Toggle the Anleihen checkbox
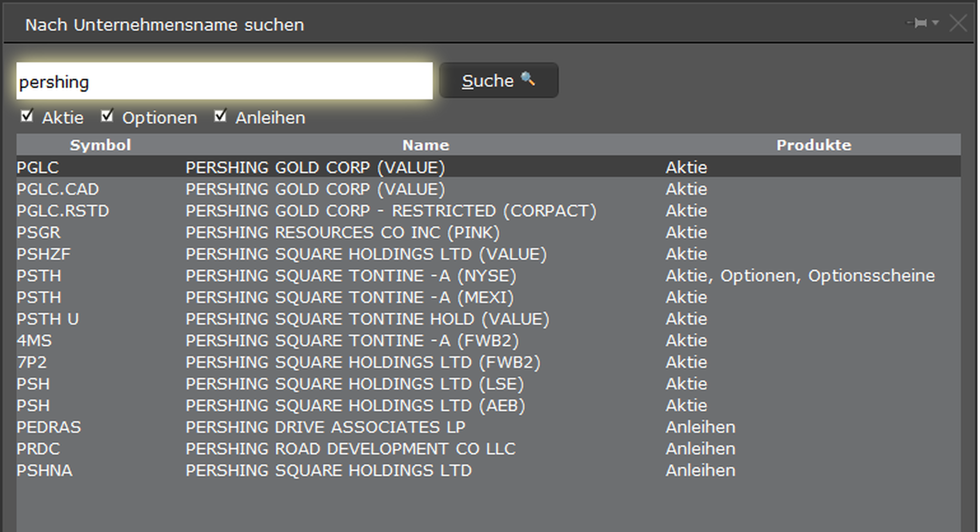This screenshot has width=980, height=532. (x=220, y=116)
